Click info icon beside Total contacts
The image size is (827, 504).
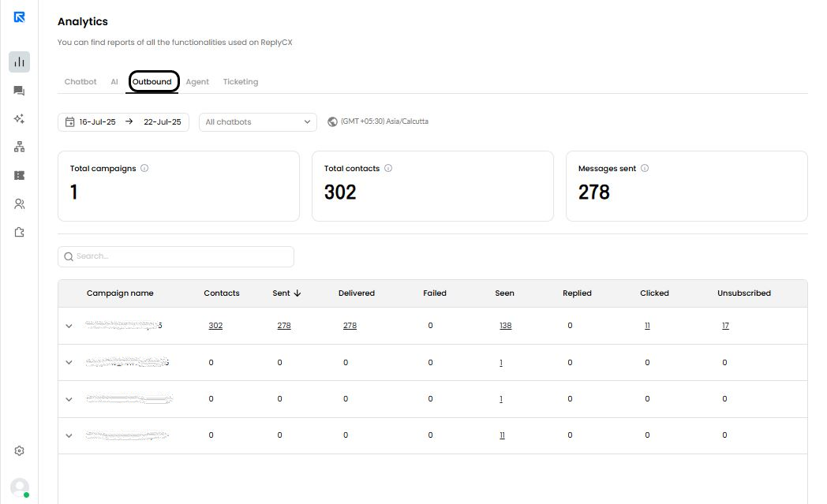click(388, 168)
